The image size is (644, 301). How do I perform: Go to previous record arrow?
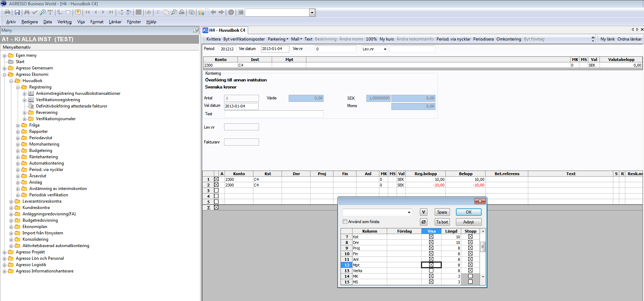click(x=96, y=12)
